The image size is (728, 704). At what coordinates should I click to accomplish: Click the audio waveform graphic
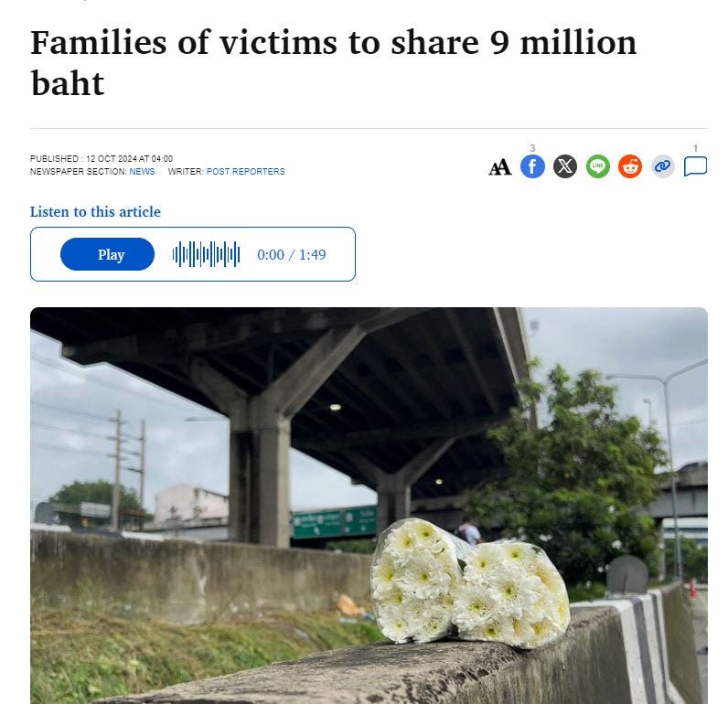pyautogui.click(x=206, y=254)
